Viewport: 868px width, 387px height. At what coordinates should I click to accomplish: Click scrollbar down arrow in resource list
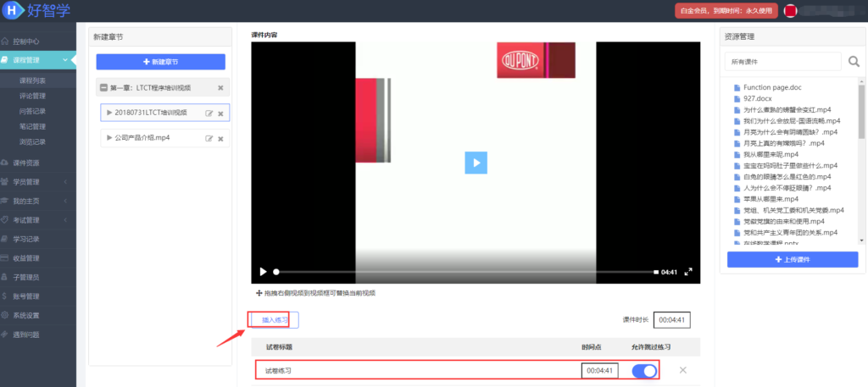861,240
